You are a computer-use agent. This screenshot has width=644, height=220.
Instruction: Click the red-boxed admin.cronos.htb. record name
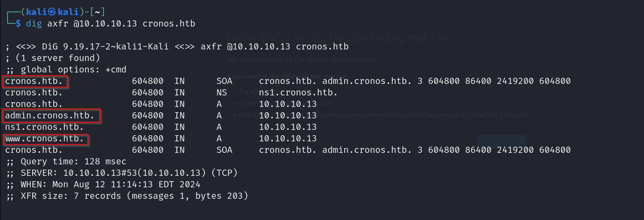(50, 116)
